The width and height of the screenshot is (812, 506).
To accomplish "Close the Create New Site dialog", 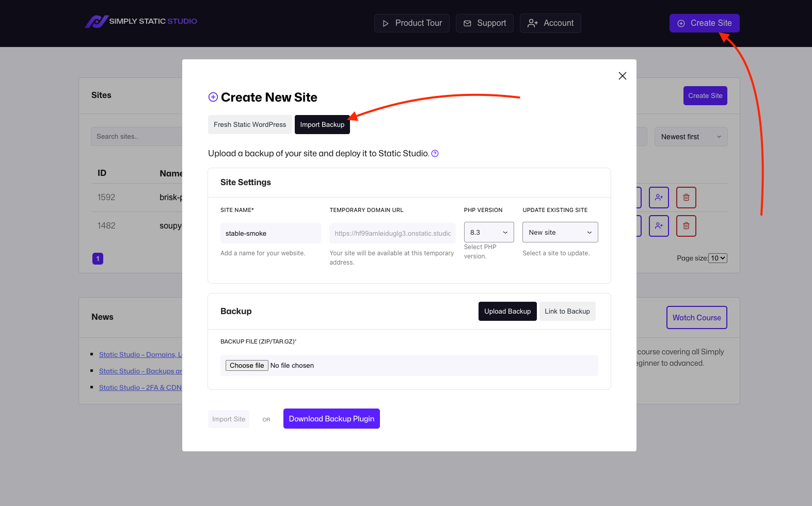I will click(x=623, y=76).
